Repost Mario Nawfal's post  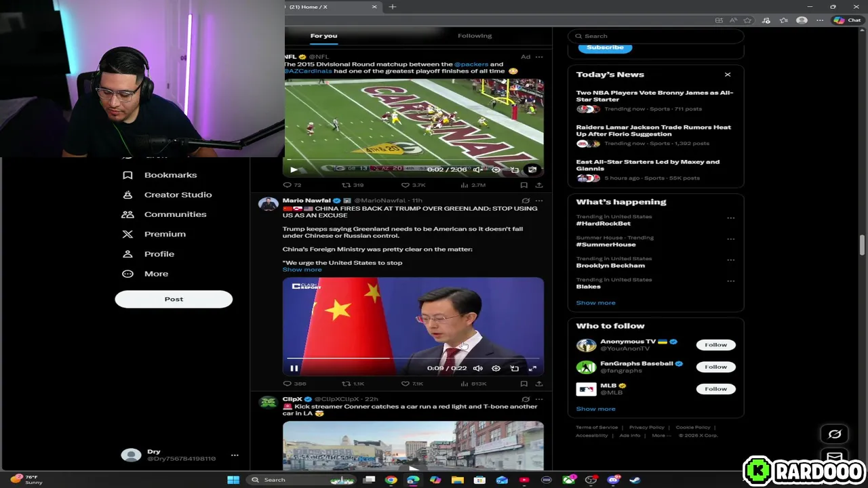[353, 384]
